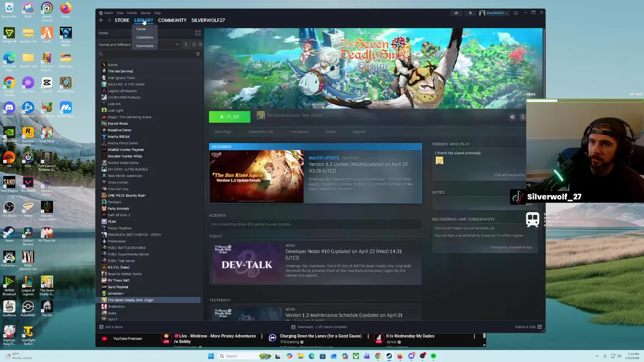The image size is (644, 362).
Task: Open the Windows Start button
Action: coord(211,356)
